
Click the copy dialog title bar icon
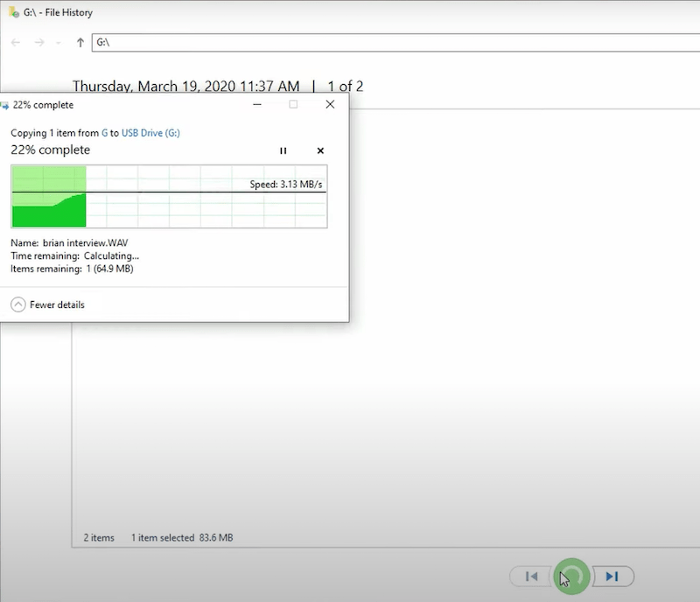(x=4, y=106)
